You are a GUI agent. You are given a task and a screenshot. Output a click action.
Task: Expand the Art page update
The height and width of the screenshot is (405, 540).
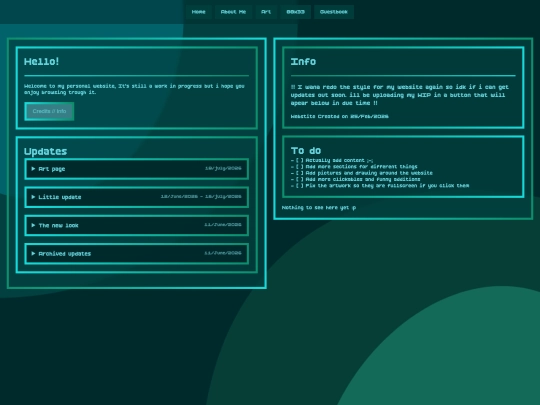coord(137,169)
